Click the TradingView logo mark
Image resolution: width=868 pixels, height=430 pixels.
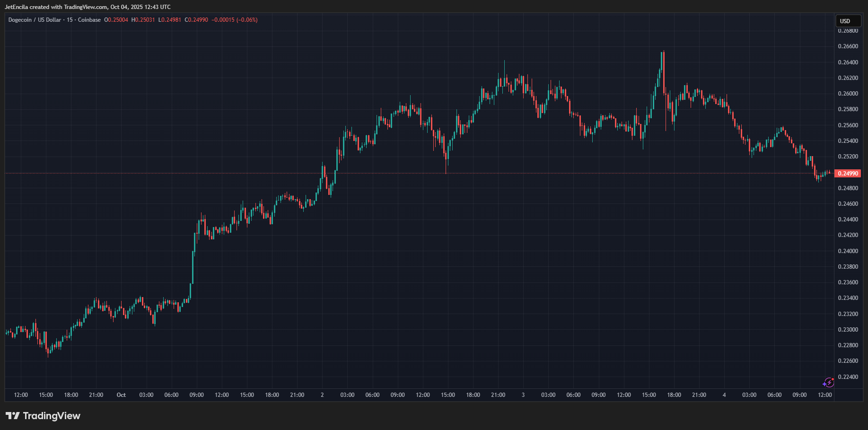tap(12, 416)
